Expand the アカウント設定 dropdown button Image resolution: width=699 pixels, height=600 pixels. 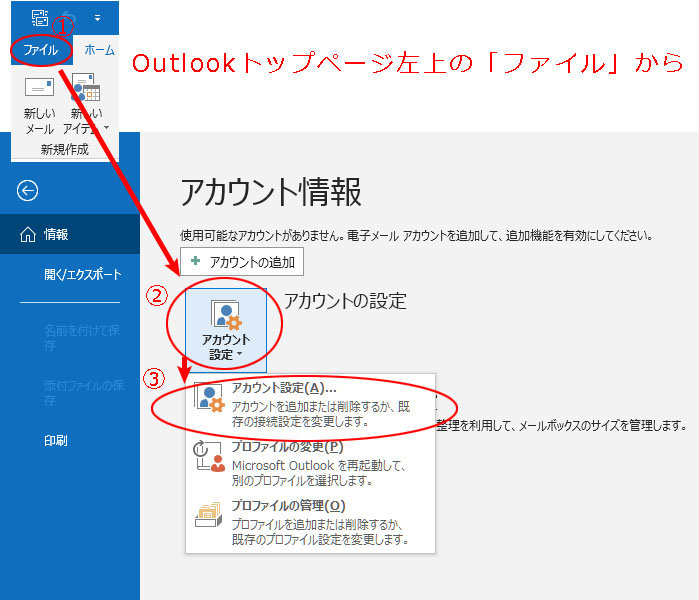[x=226, y=330]
